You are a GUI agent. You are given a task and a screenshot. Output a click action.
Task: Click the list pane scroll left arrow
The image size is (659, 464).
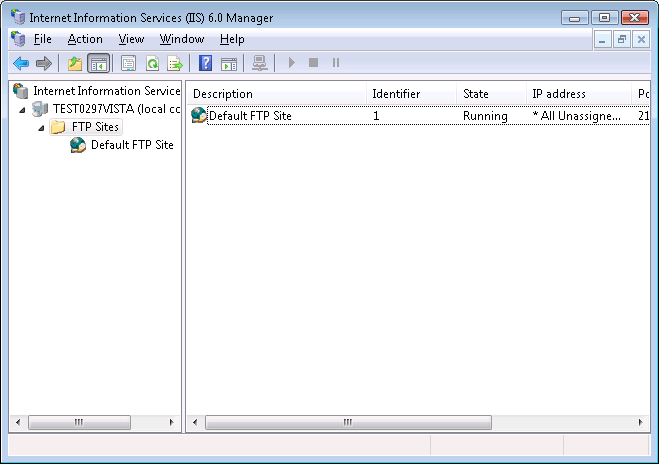(x=195, y=422)
